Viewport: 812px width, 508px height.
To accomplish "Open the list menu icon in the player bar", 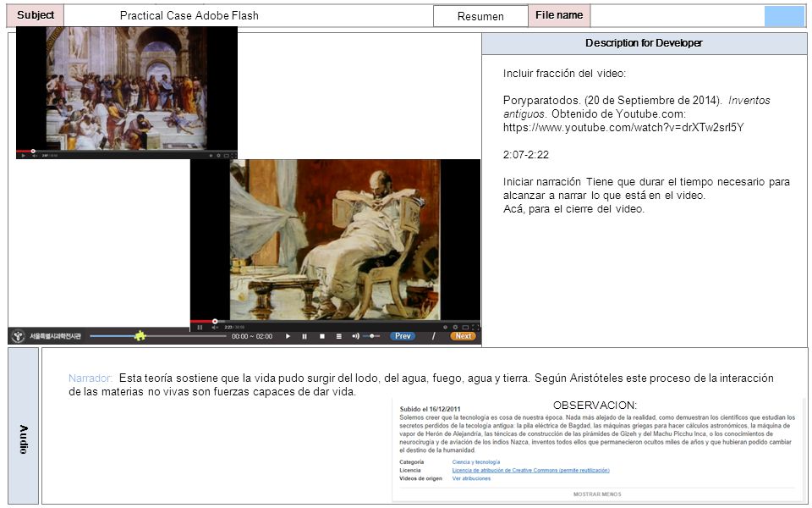I will pyautogui.click(x=338, y=336).
